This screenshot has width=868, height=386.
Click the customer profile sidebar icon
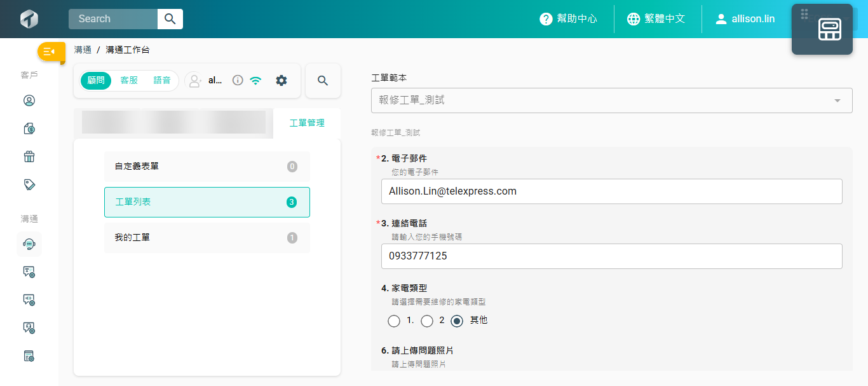tap(29, 100)
